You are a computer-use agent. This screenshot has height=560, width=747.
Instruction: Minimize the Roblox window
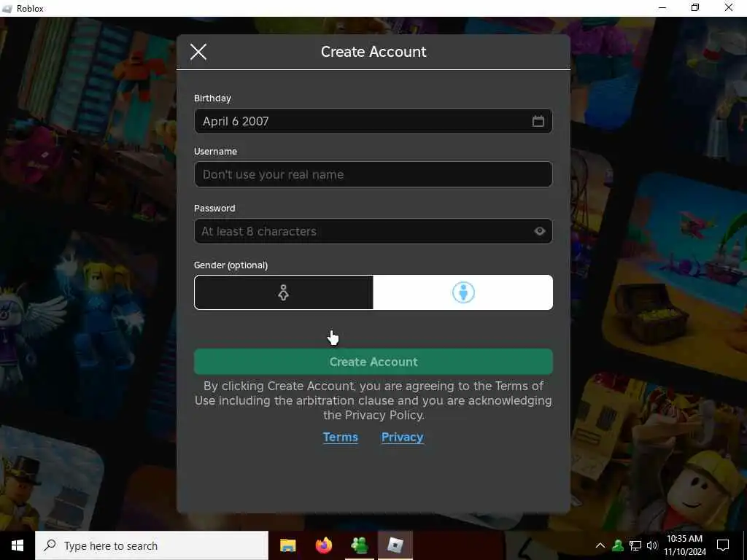coord(662,8)
